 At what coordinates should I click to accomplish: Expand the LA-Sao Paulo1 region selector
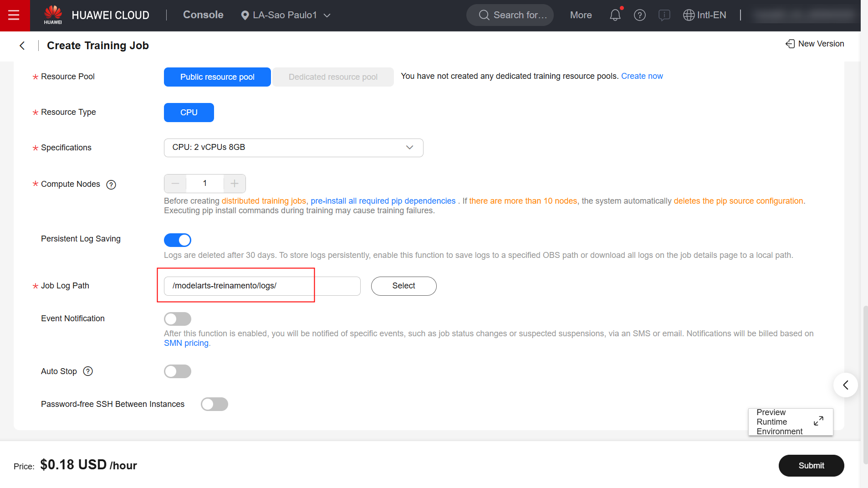click(x=286, y=15)
